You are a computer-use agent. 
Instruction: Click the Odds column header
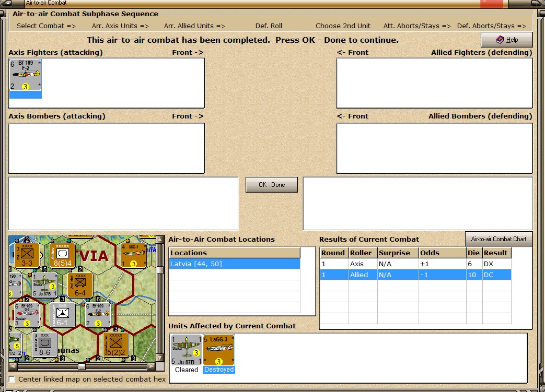(x=442, y=253)
